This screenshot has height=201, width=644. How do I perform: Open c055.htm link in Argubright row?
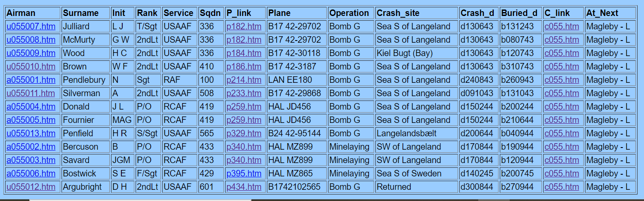[561, 187]
